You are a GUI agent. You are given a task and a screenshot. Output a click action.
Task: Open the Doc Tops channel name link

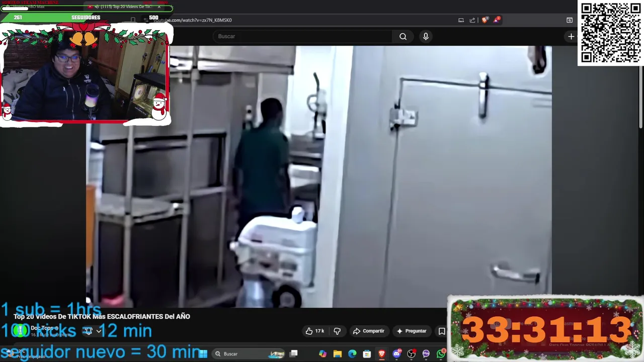[x=42, y=328]
